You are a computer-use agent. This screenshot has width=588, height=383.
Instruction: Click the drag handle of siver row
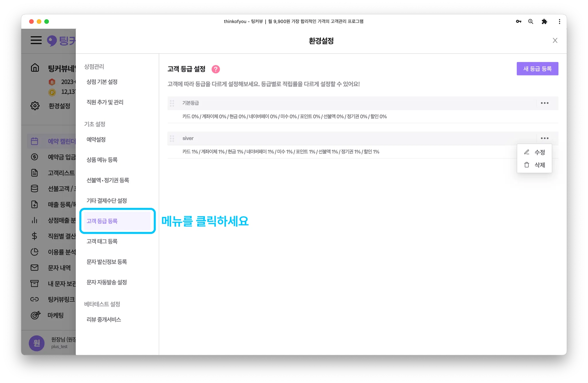click(172, 139)
